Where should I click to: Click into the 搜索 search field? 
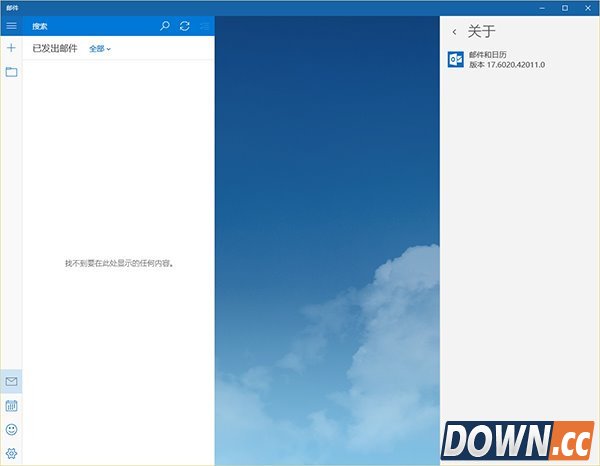(x=90, y=26)
